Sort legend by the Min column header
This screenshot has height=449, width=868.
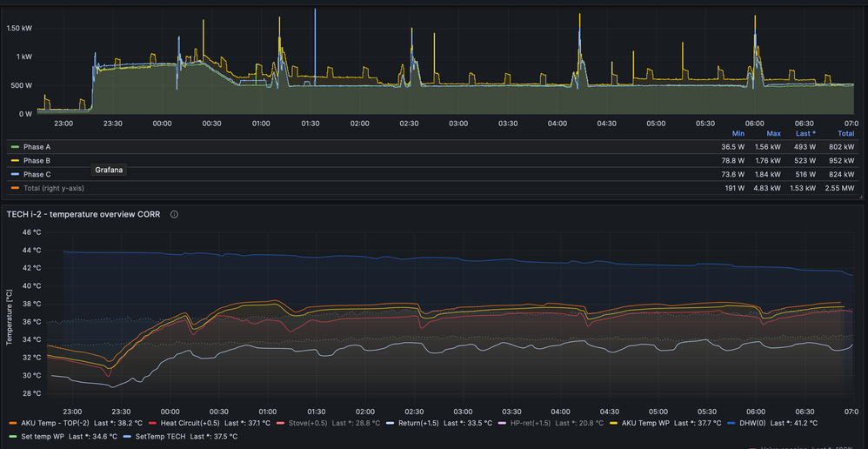click(738, 133)
